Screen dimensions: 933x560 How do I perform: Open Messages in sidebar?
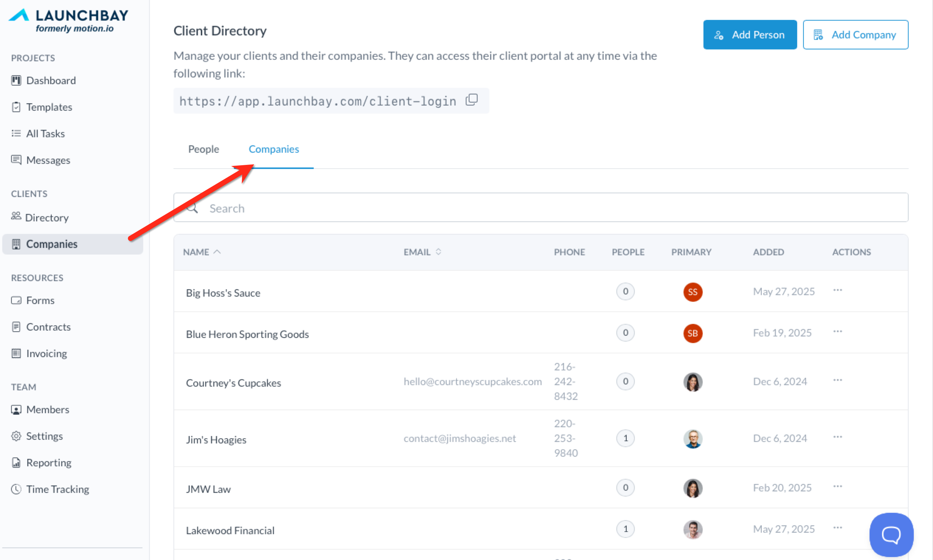48,160
